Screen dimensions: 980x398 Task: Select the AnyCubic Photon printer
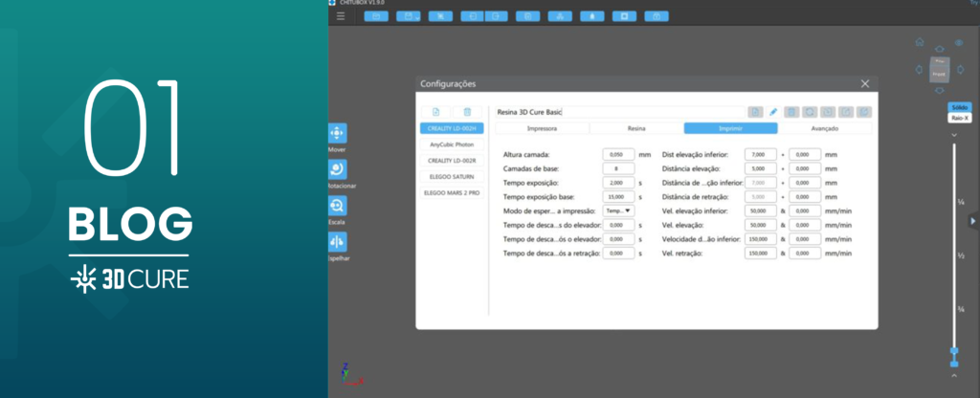coord(453,144)
